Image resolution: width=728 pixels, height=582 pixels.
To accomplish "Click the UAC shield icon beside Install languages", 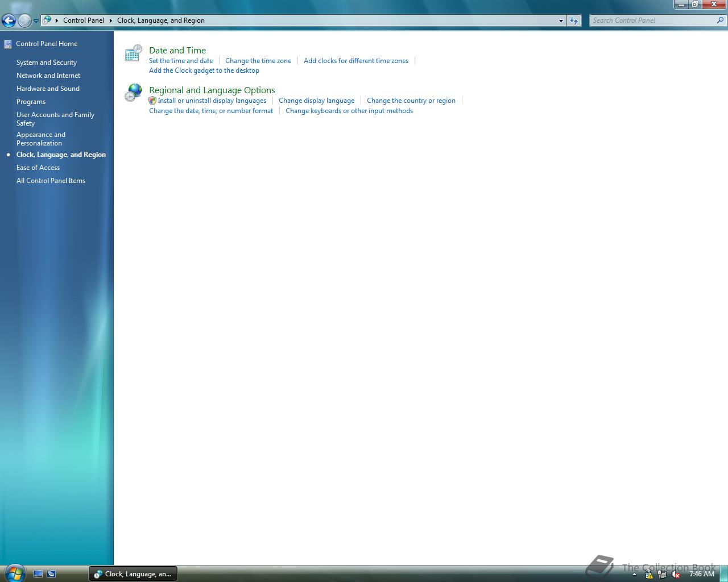I will pyautogui.click(x=152, y=101).
